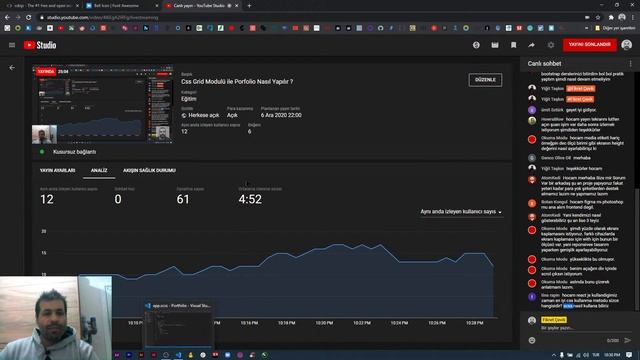Click the 61 playbacks stat value

183,199
